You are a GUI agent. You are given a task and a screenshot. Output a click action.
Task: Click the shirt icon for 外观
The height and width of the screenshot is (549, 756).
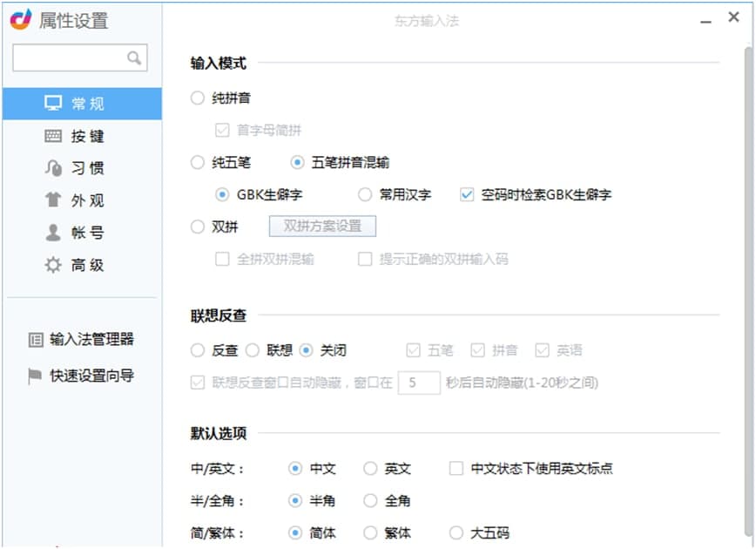click(53, 200)
